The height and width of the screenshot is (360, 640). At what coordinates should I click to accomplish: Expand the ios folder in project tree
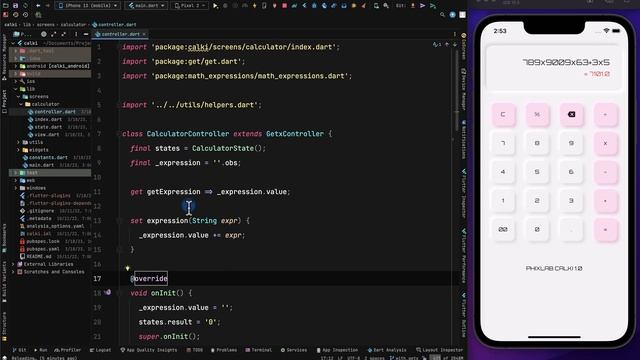[16, 81]
